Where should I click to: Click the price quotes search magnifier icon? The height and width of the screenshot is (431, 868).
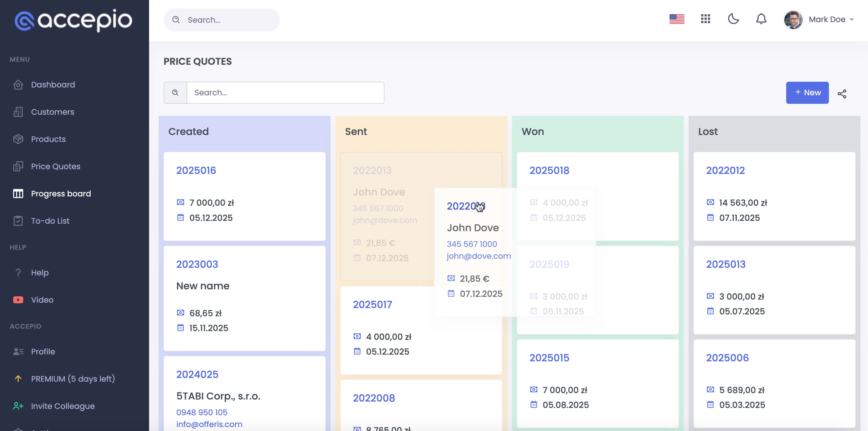175,93
